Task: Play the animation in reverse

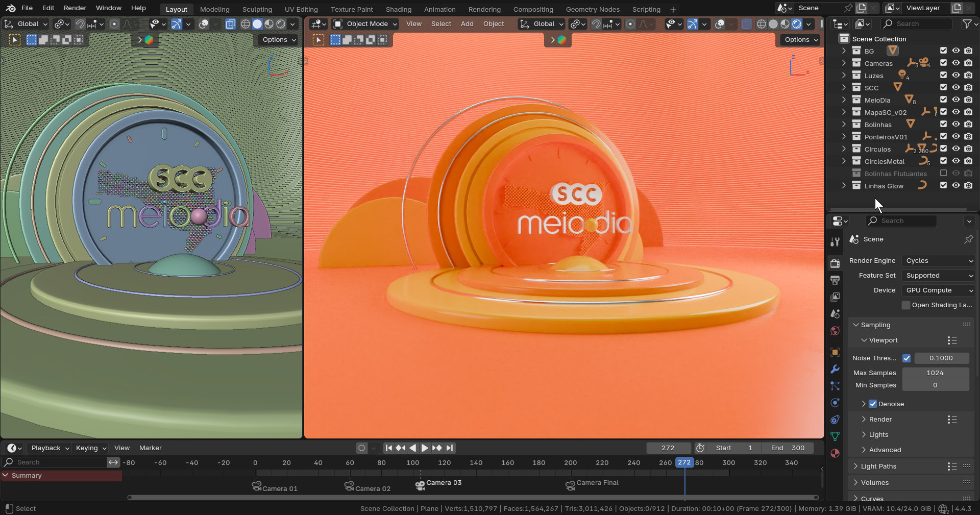Action: [x=413, y=448]
